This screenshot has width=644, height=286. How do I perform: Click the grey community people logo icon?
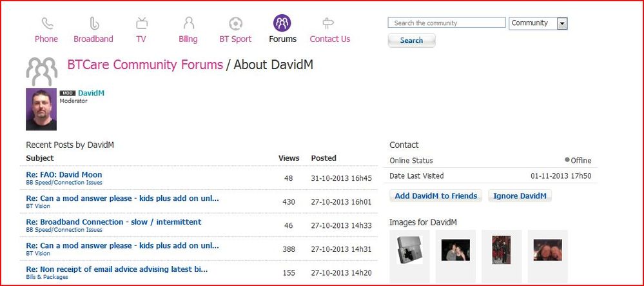point(42,71)
